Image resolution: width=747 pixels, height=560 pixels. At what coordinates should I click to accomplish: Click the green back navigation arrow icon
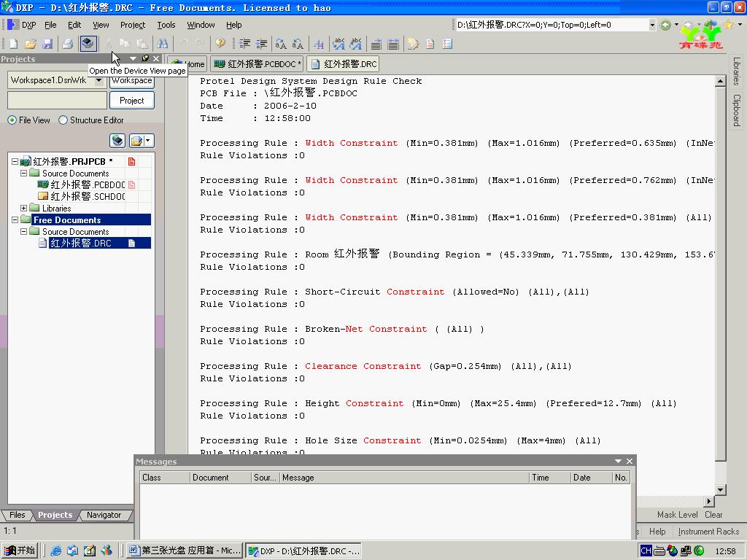click(665, 25)
